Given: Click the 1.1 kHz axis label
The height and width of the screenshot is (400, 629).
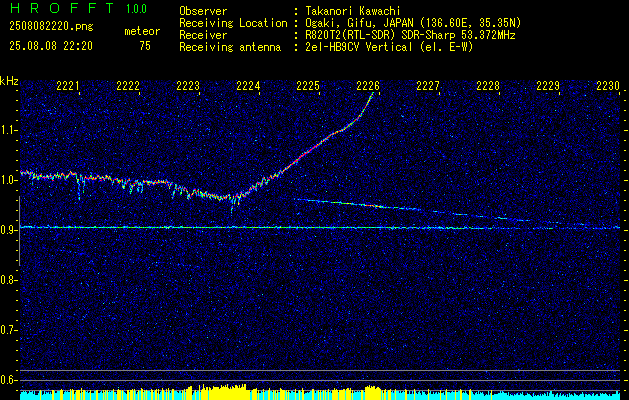Looking at the screenshot, I should coord(9,130).
